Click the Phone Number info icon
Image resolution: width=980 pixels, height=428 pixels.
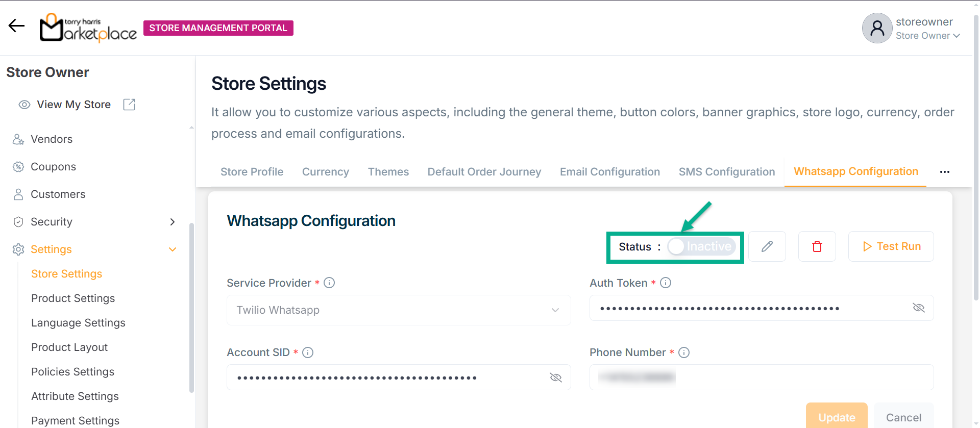(684, 353)
